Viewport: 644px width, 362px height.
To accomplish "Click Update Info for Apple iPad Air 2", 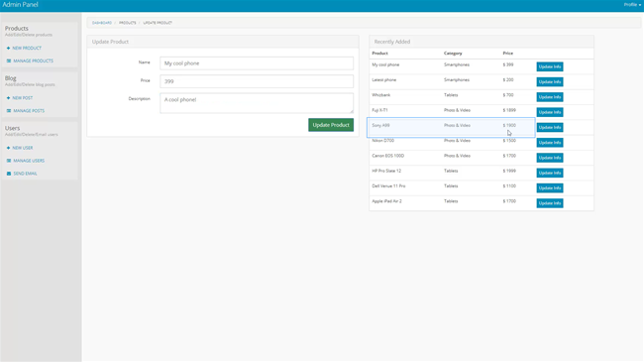I will pyautogui.click(x=550, y=203).
